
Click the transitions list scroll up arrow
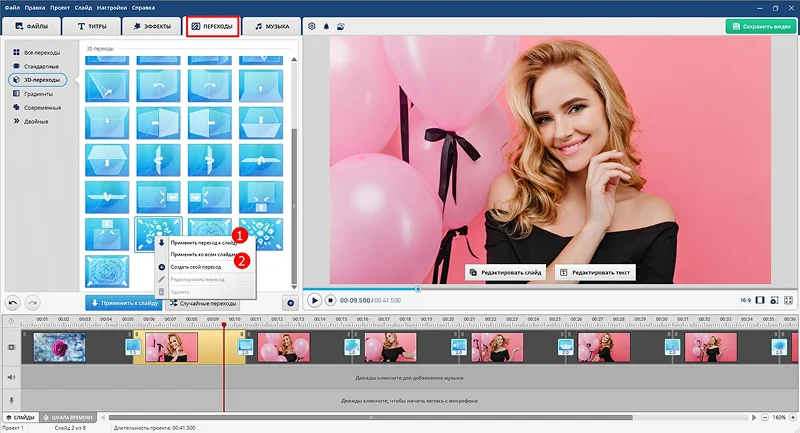[x=294, y=60]
